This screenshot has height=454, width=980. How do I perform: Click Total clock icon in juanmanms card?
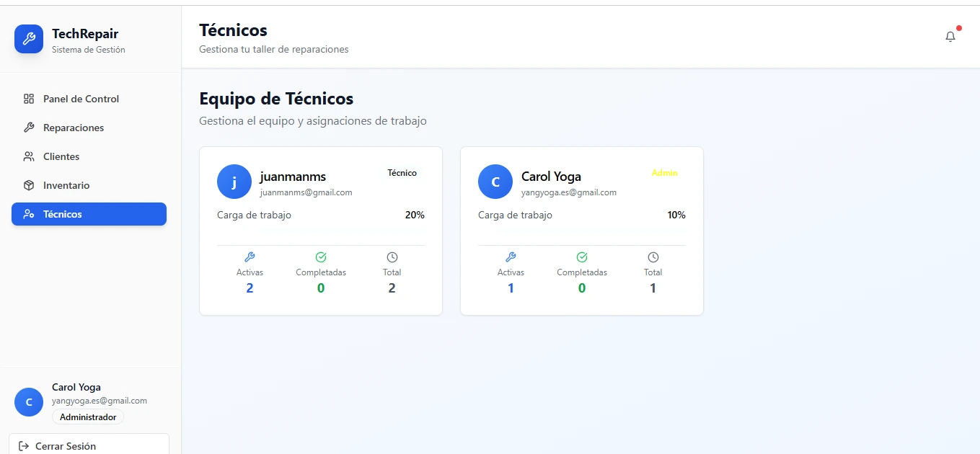tap(392, 257)
